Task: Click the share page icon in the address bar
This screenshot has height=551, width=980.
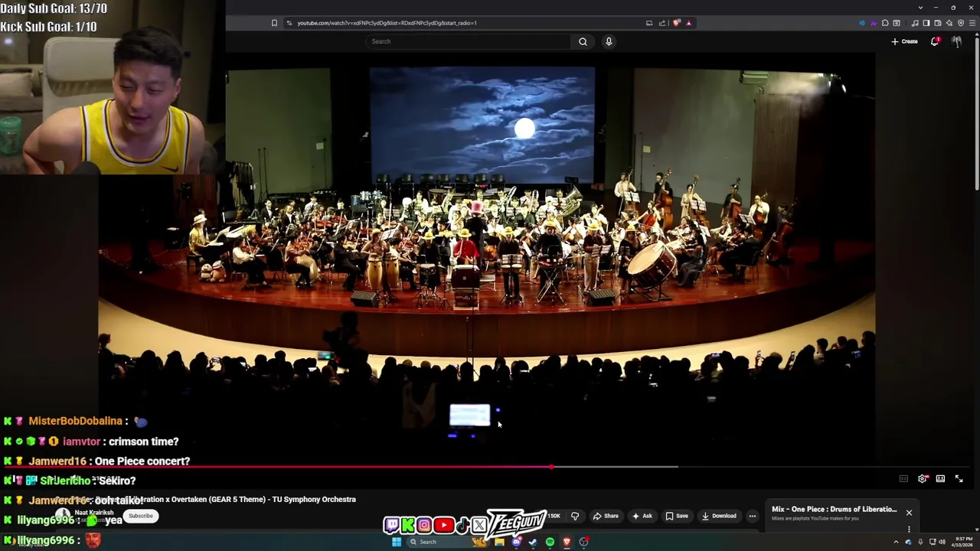Action: pyautogui.click(x=662, y=23)
